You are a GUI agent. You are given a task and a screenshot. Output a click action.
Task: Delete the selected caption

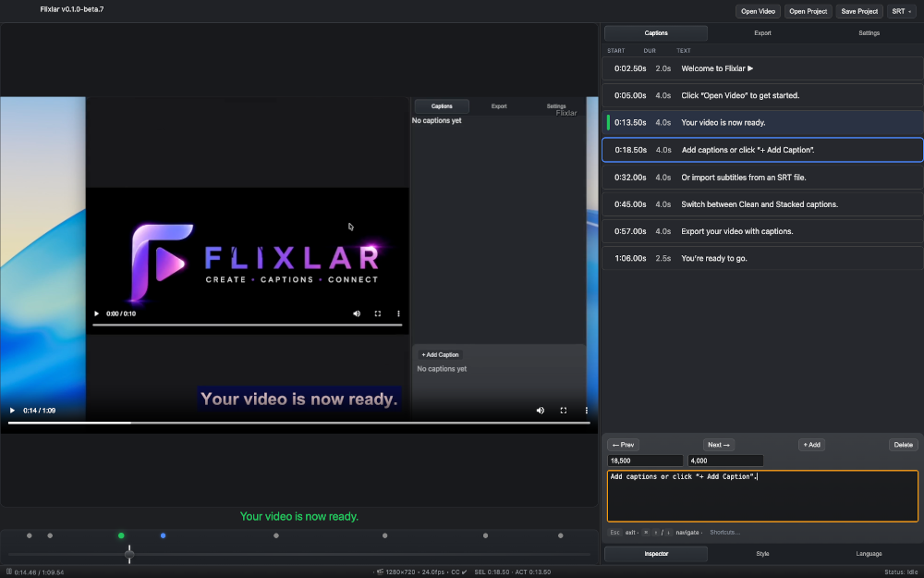(x=903, y=445)
